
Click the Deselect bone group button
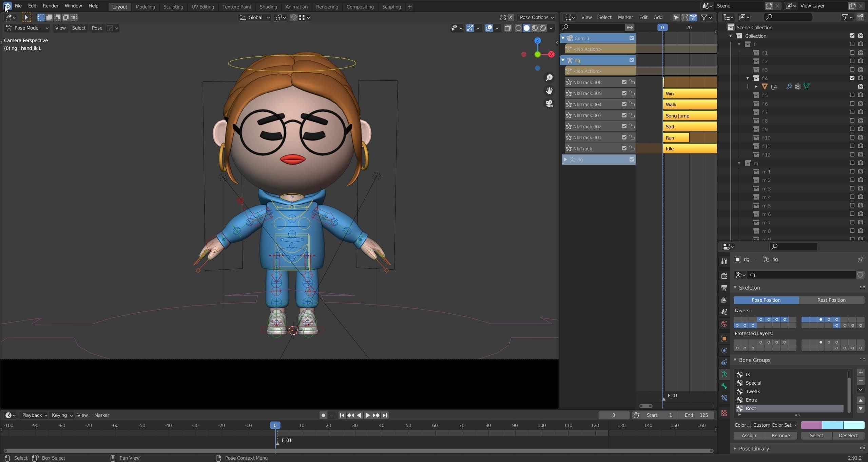(x=848, y=436)
